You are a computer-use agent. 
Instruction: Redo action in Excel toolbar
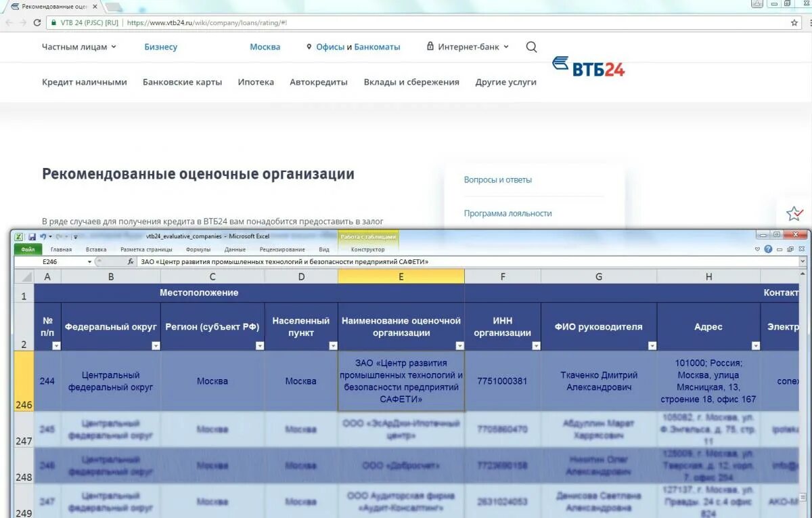(x=59, y=237)
